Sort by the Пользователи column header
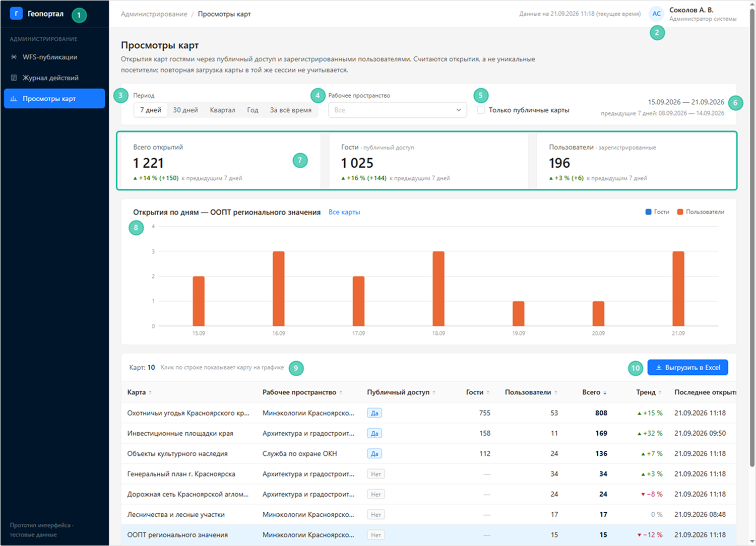Image resolution: width=756 pixels, height=546 pixels. tap(531, 392)
